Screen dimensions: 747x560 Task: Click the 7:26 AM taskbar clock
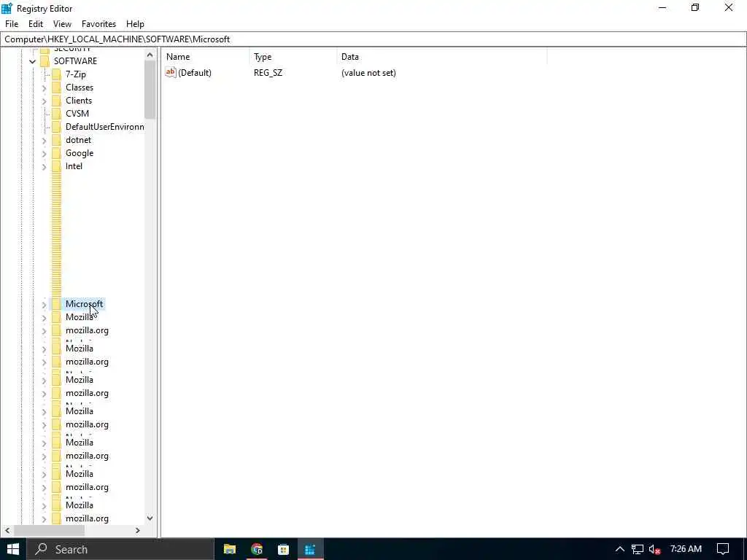click(686, 549)
